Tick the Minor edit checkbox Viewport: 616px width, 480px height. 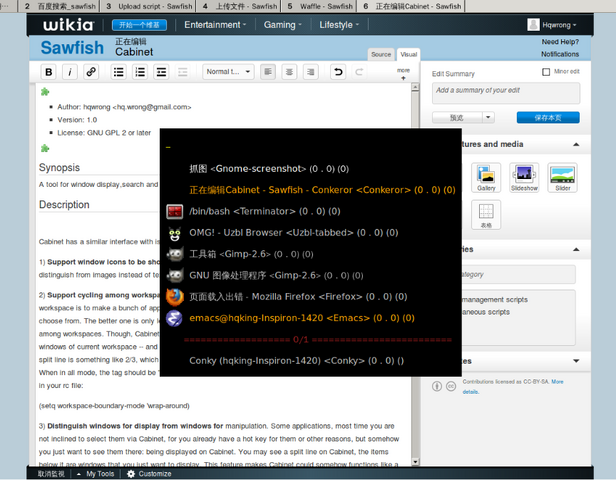(546, 71)
